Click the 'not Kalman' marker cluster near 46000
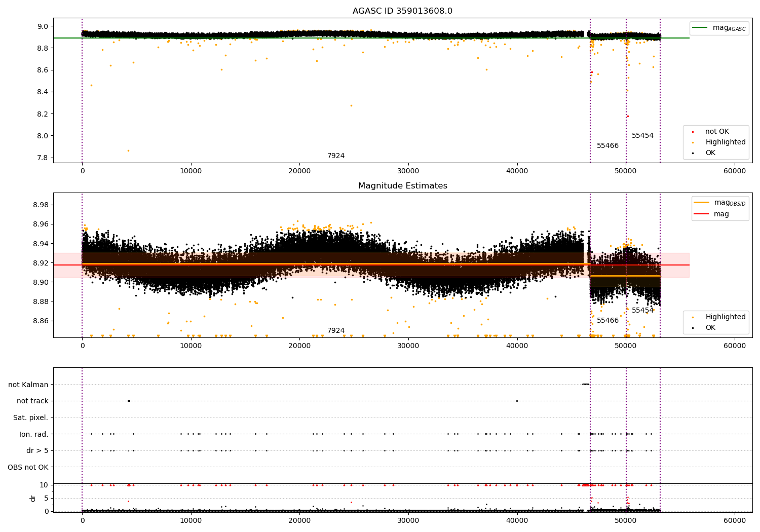 [586, 384]
